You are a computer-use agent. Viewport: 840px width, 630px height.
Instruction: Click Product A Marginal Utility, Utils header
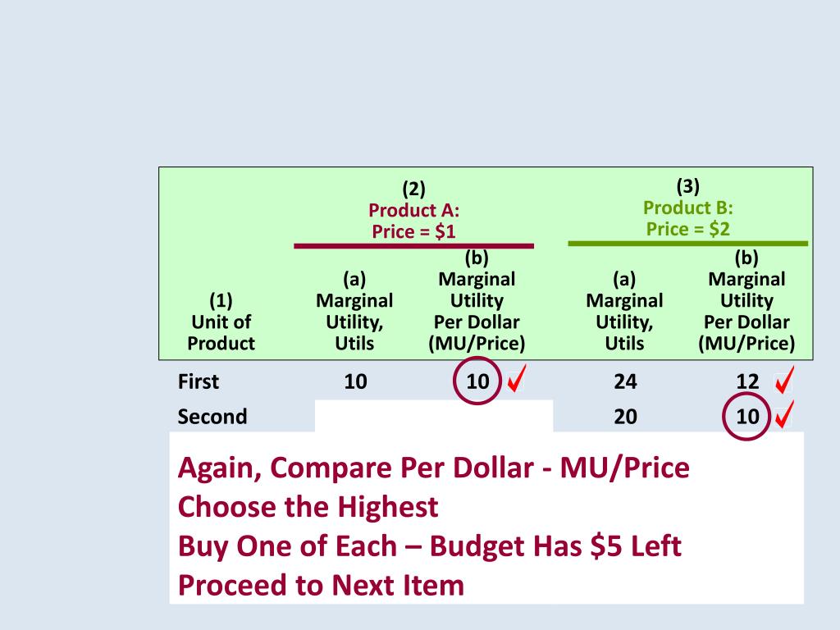point(354,311)
